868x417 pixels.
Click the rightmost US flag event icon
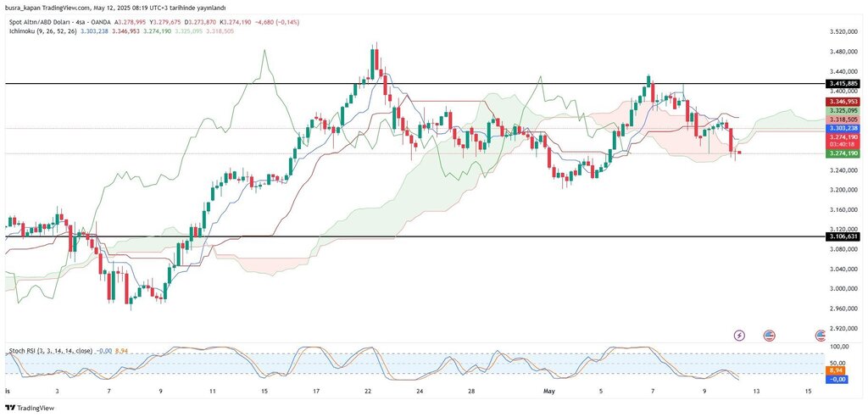point(821,336)
